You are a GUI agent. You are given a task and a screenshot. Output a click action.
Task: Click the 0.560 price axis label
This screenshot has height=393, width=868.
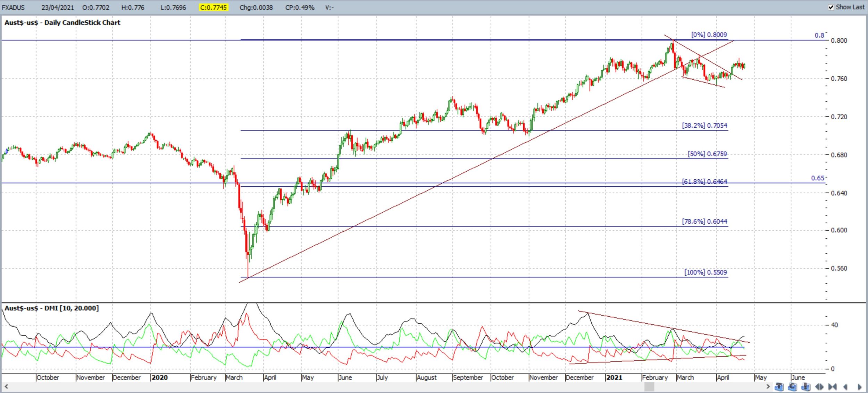pyautogui.click(x=839, y=268)
